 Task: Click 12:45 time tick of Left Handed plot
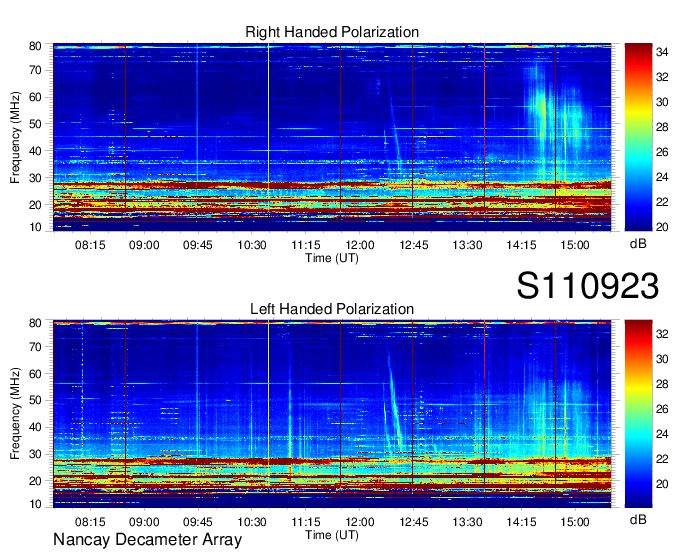click(x=413, y=522)
